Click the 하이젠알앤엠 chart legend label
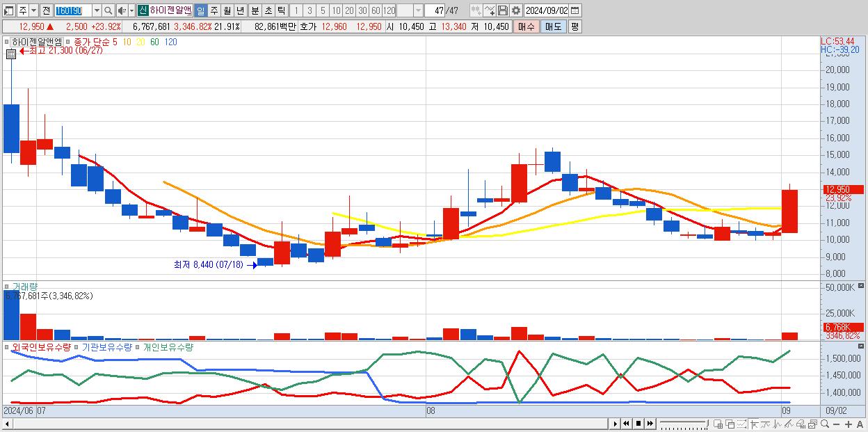The width and height of the screenshot is (868, 432). pos(36,42)
